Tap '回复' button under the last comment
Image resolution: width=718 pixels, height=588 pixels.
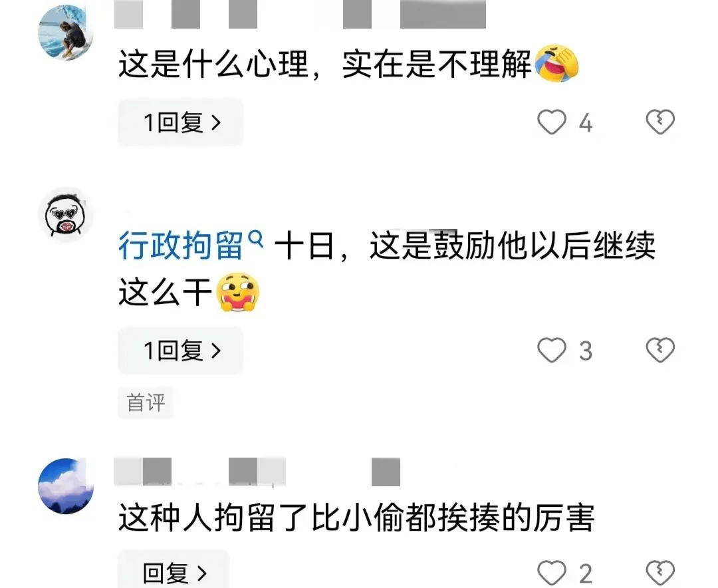point(174,571)
